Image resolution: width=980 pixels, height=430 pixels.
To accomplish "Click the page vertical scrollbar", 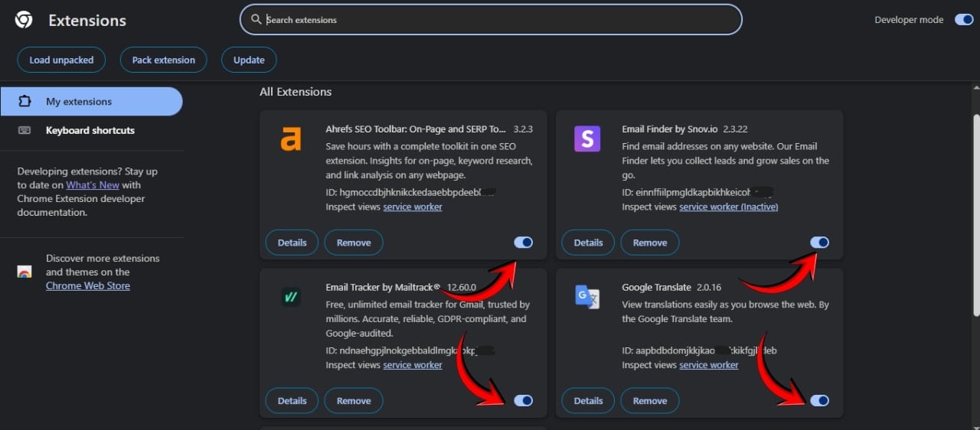I will point(975,214).
